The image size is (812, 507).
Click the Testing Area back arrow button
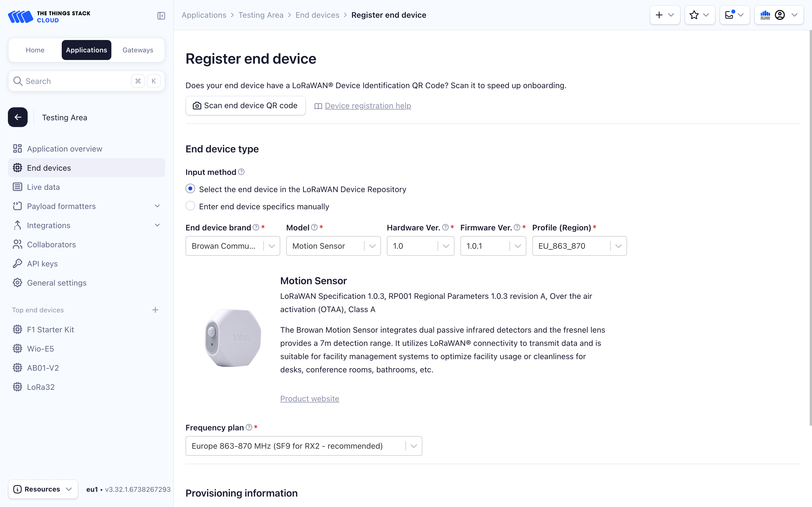18,117
